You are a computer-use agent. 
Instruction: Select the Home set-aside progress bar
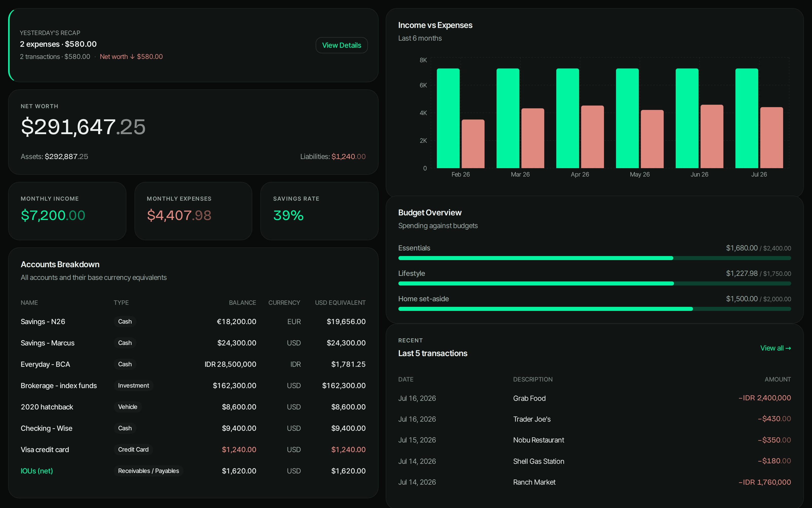click(x=594, y=309)
